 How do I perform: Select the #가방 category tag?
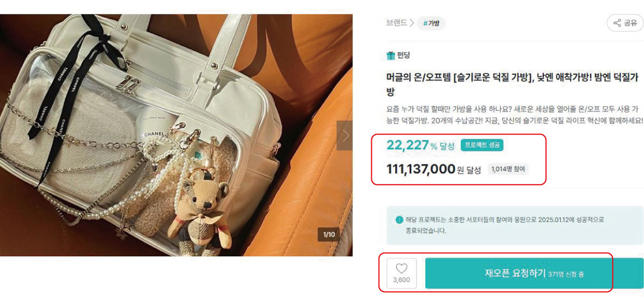pyautogui.click(x=431, y=23)
